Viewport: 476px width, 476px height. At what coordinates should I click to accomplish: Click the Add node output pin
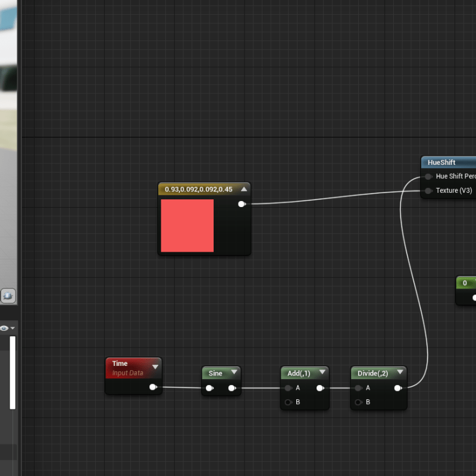(320, 388)
